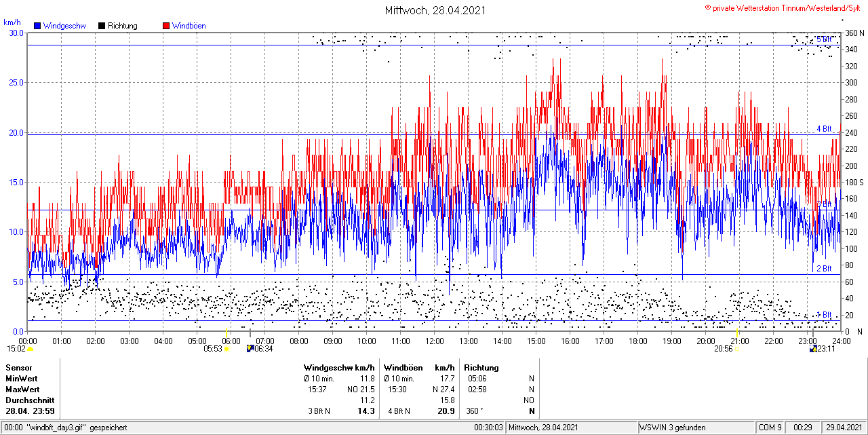Click the 'Durchschnitt' row label
This screenshot has width=868, height=435.
click(30, 400)
